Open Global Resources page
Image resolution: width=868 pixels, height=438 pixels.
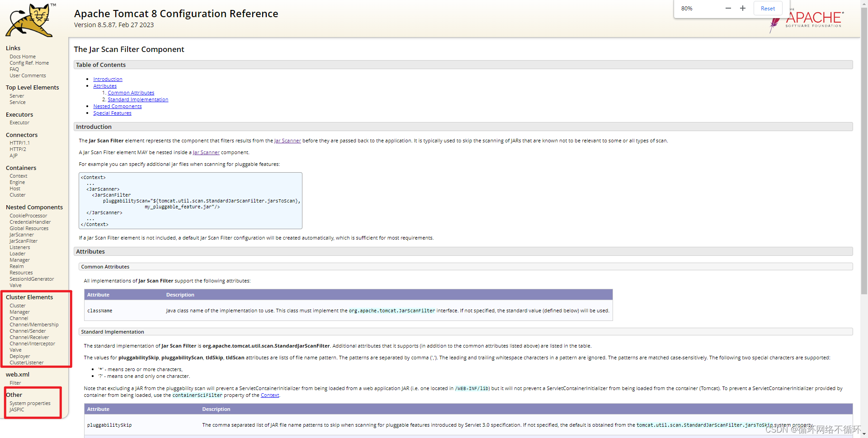tap(29, 228)
